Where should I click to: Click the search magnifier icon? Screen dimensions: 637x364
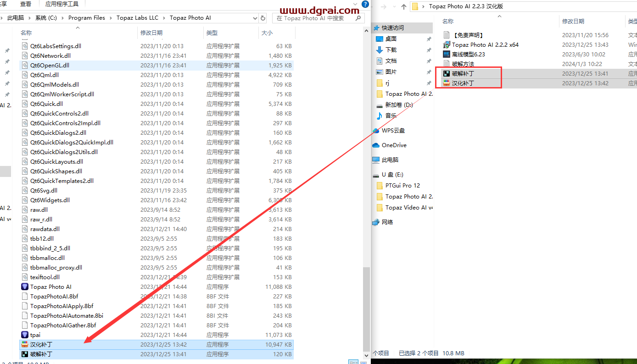click(x=358, y=18)
